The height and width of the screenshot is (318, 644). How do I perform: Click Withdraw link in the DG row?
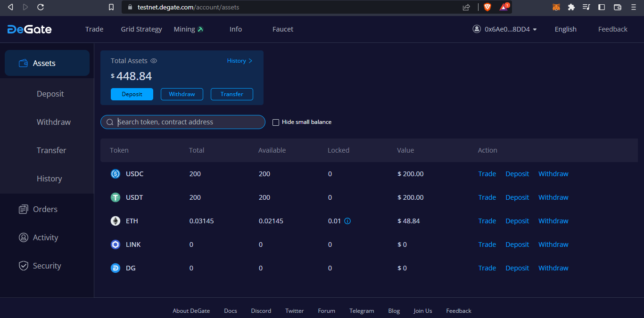[x=553, y=268]
